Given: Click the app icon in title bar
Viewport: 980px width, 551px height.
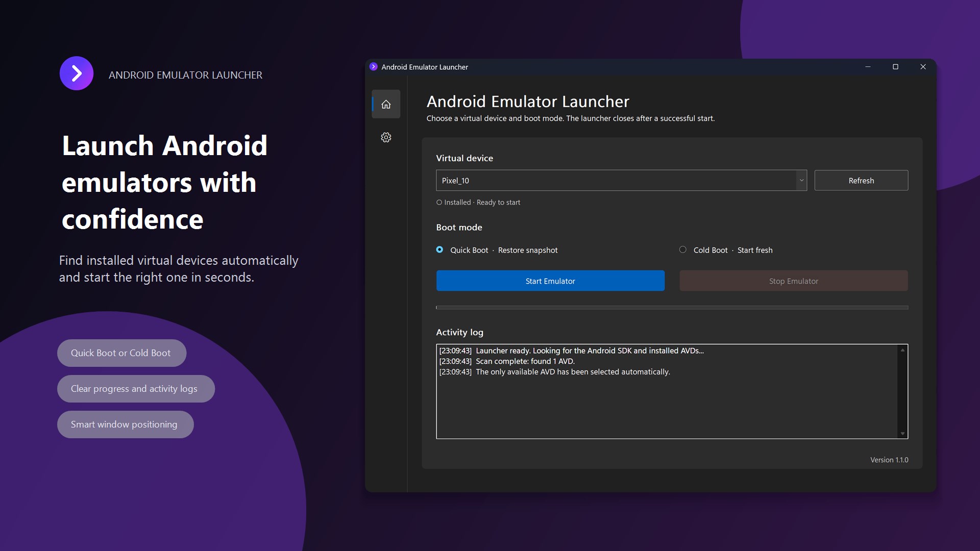Looking at the screenshot, I should tap(374, 67).
